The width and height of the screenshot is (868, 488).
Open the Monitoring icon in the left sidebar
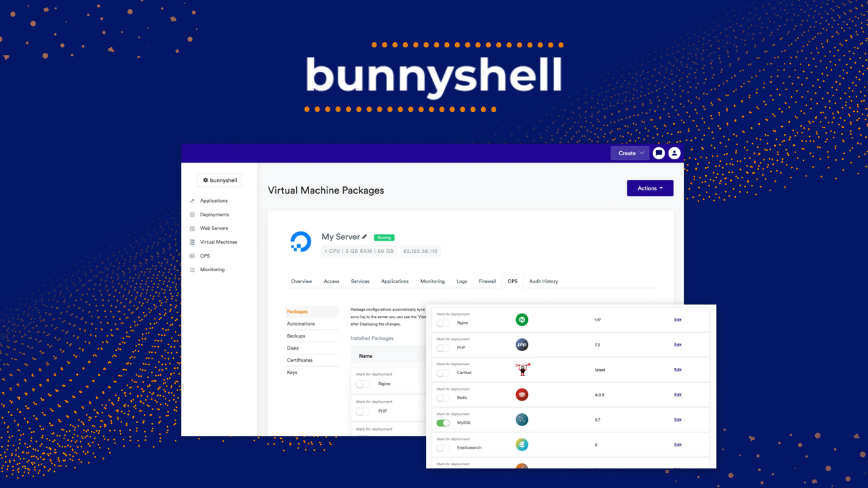pyautogui.click(x=193, y=270)
